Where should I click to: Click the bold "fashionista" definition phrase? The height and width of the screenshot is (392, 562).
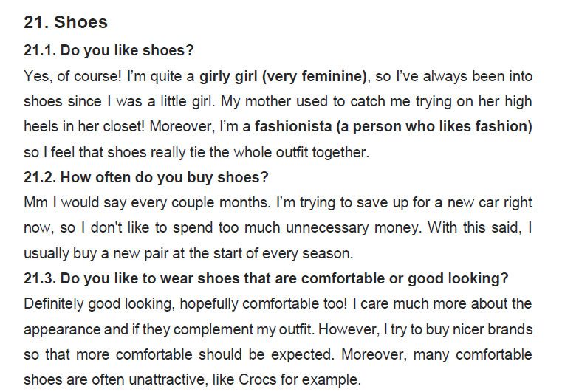click(393, 126)
